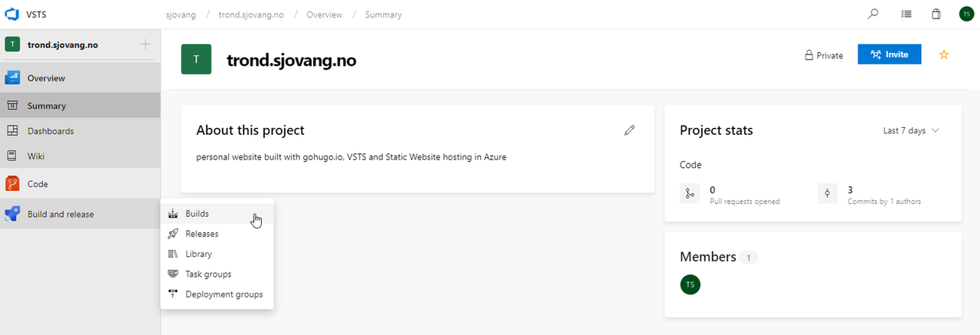Click the trond.sjovang.no page title

point(292,60)
